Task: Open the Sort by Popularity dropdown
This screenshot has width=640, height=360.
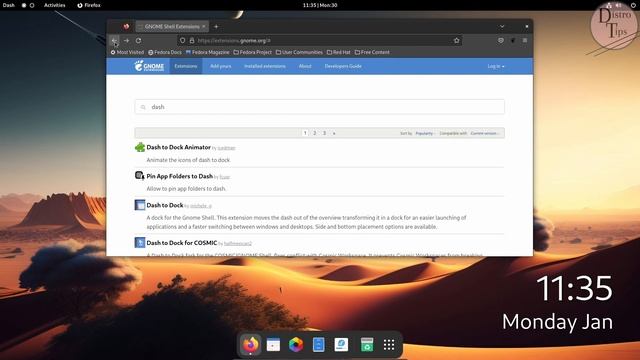Action: (425, 133)
